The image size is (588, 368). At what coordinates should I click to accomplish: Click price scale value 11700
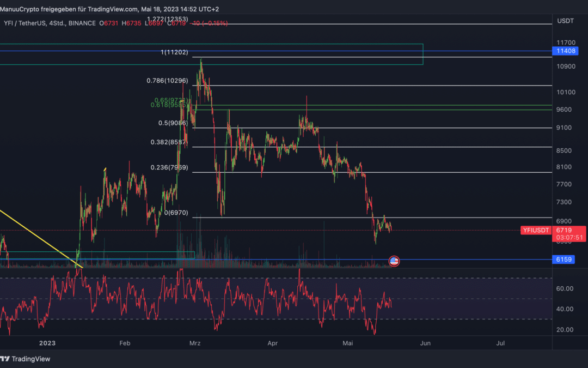pyautogui.click(x=566, y=43)
